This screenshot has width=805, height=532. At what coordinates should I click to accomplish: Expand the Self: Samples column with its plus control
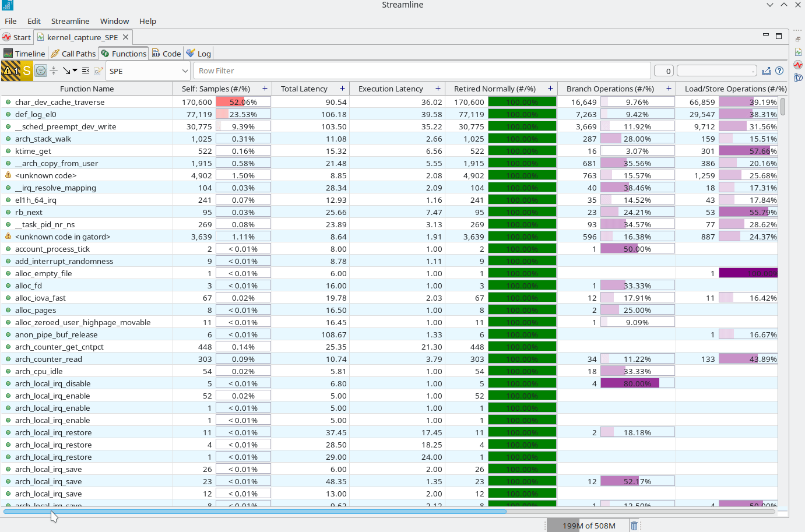265,88
